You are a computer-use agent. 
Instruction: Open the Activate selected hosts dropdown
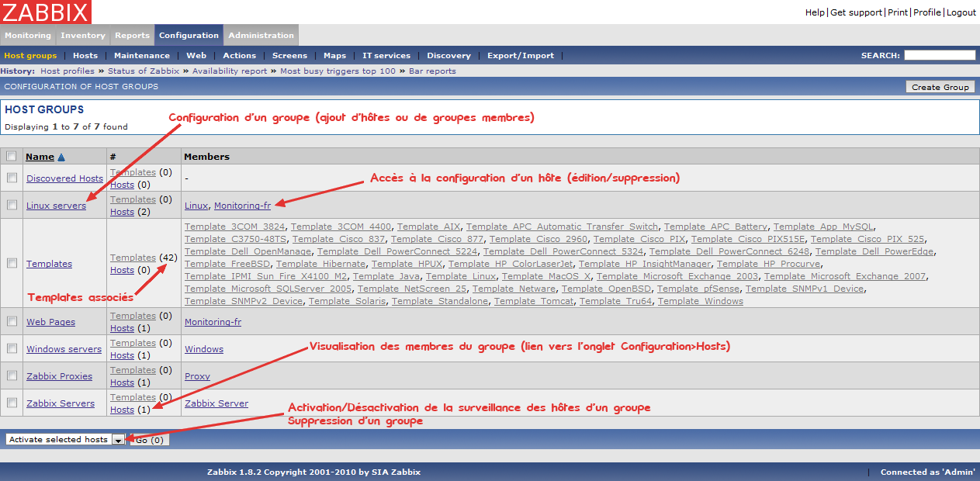coord(118,440)
